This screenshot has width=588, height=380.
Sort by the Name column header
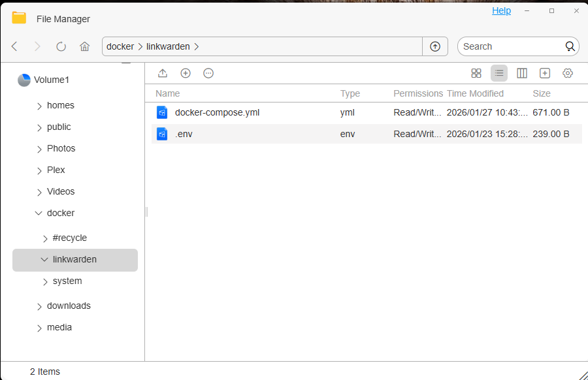(x=168, y=93)
